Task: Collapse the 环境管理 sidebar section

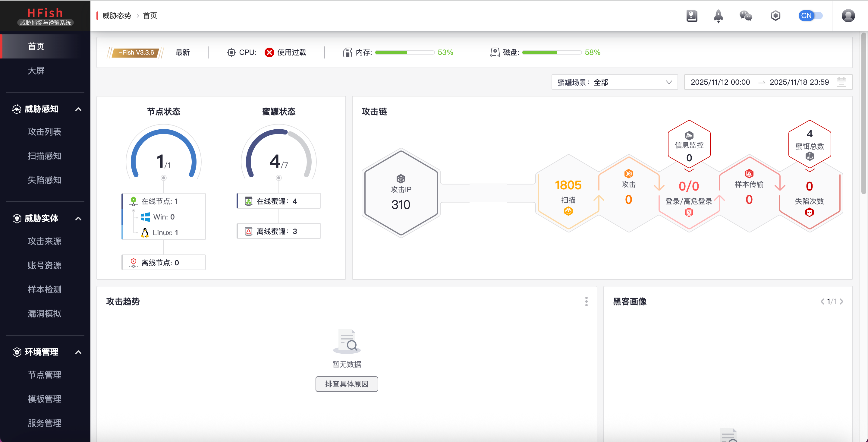Action: coord(78,352)
